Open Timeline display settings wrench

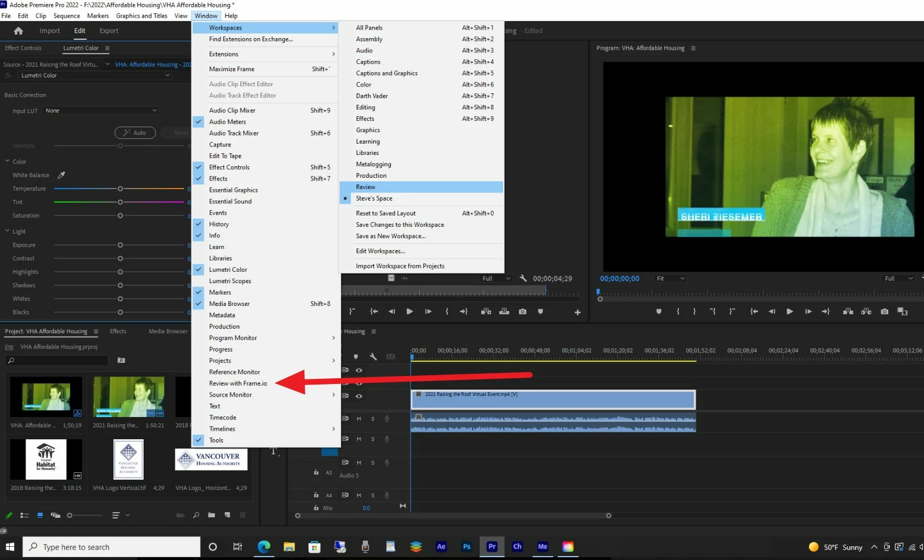[373, 357]
